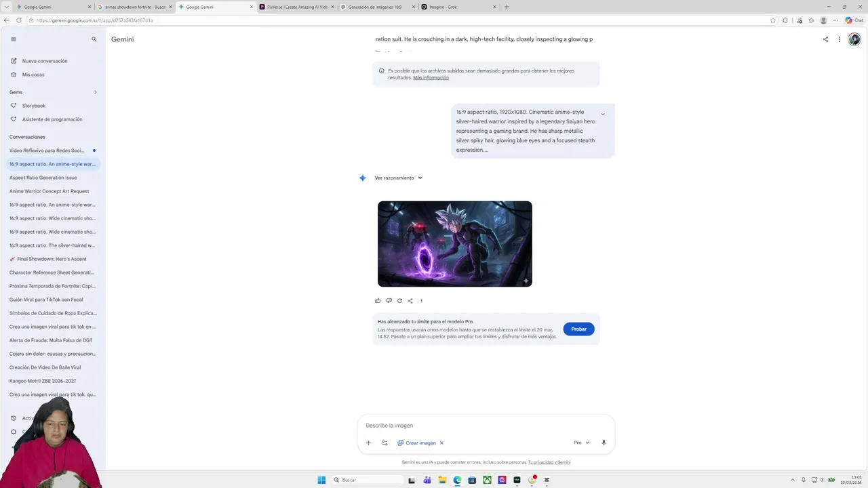Image resolution: width=868 pixels, height=488 pixels.
Task: Open the hamburger main menu in Gemini
Action: (13, 39)
